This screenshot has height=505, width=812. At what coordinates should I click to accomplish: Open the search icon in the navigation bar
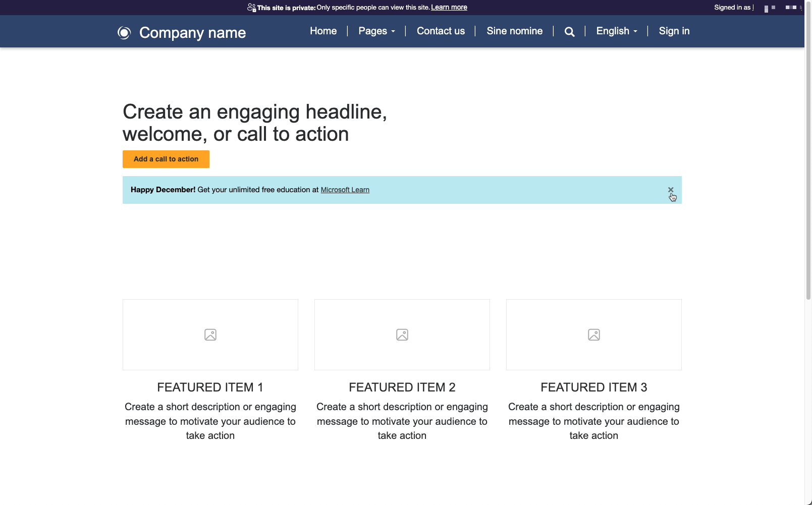click(569, 31)
